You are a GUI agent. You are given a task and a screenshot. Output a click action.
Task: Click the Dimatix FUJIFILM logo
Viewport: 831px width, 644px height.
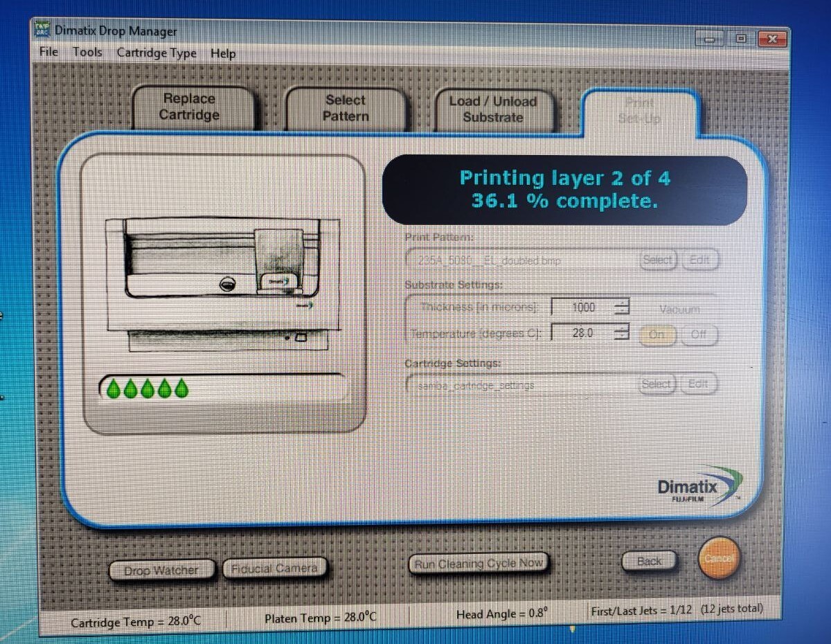[x=699, y=488]
